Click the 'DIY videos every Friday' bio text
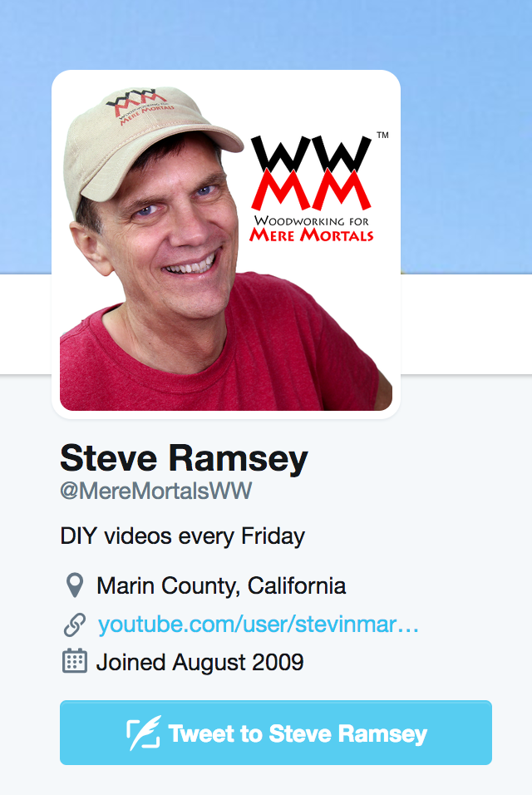Viewport: 532px width, 795px height. pyautogui.click(x=182, y=536)
